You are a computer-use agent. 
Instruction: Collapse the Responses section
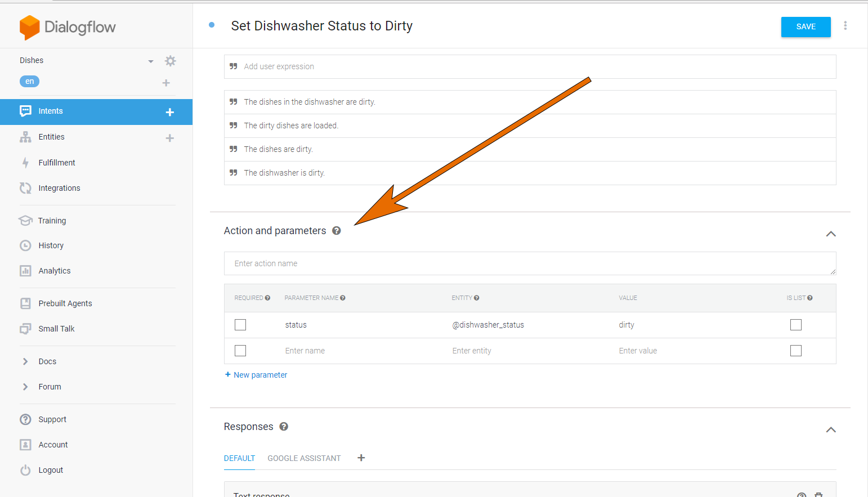831,429
